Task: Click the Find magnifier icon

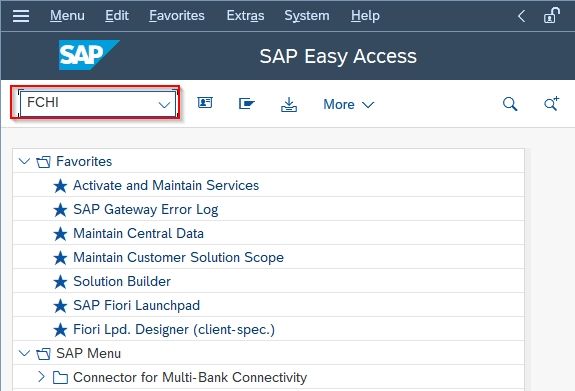Action: point(510,104)
